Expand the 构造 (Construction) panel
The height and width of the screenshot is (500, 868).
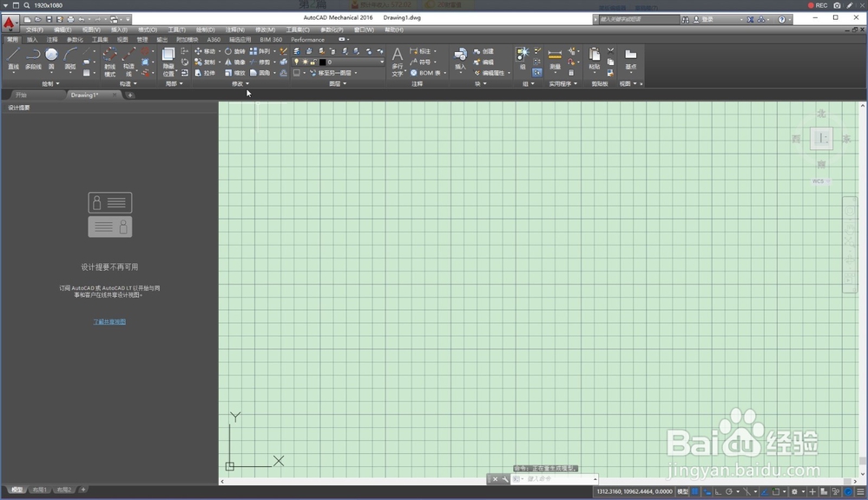click(128, 83)
